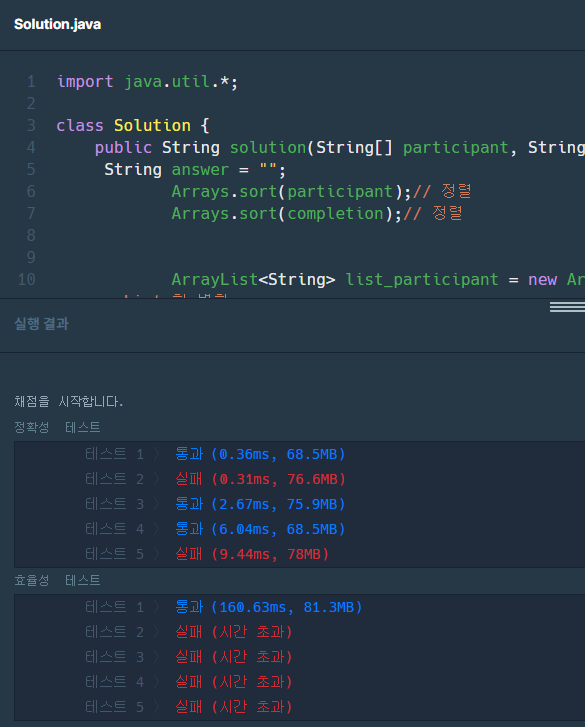Click the ArrayList list_participant line
Screen dimensions: 585x727
(x=378, y=280)
